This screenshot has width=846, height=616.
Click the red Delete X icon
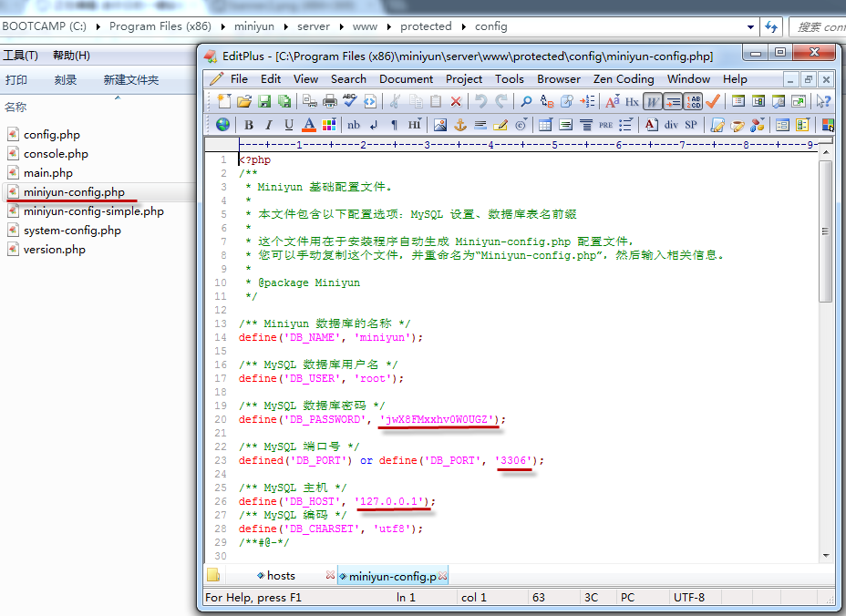456,101
